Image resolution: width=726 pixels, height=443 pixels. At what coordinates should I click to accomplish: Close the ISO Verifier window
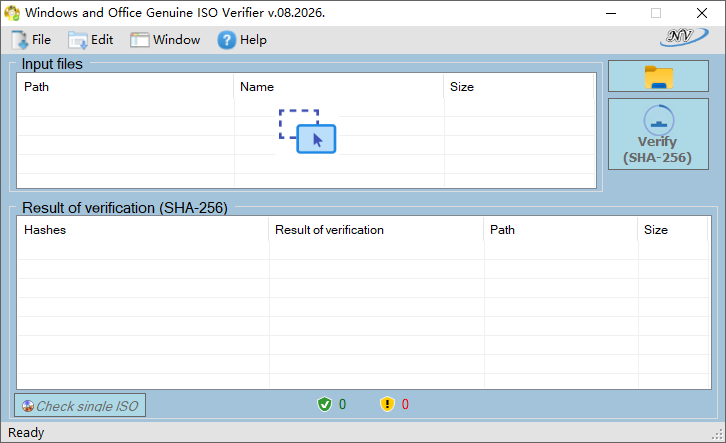pos(702,13)
